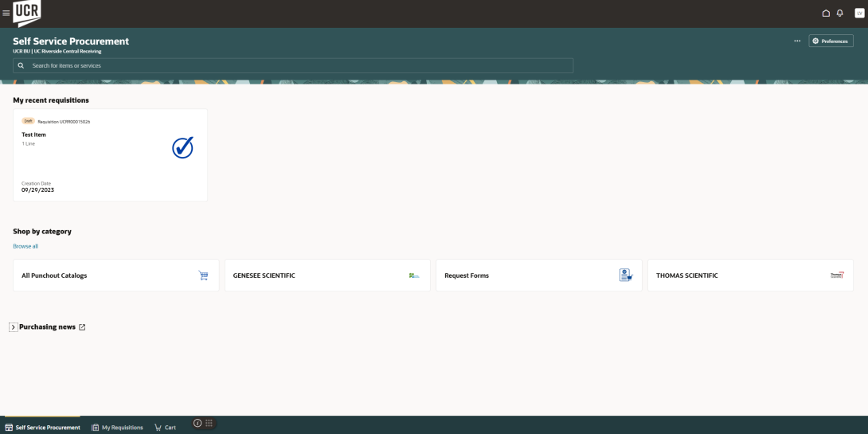Click the Genesee Scientific logo icon
Image resolution: width=868 pixels, height=434 pixels.
pyautogui.click(x=414, y=275)
